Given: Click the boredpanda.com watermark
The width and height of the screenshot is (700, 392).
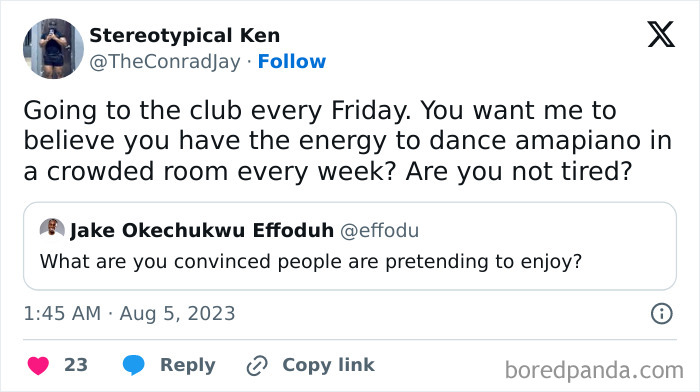Looking at the screenshot, I should (594, 371).
